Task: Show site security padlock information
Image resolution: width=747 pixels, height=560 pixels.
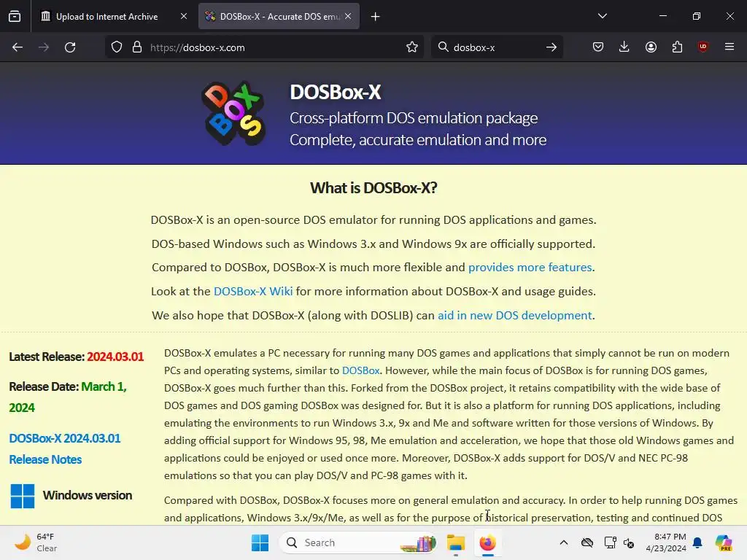Action: click(x=137, y=47)
